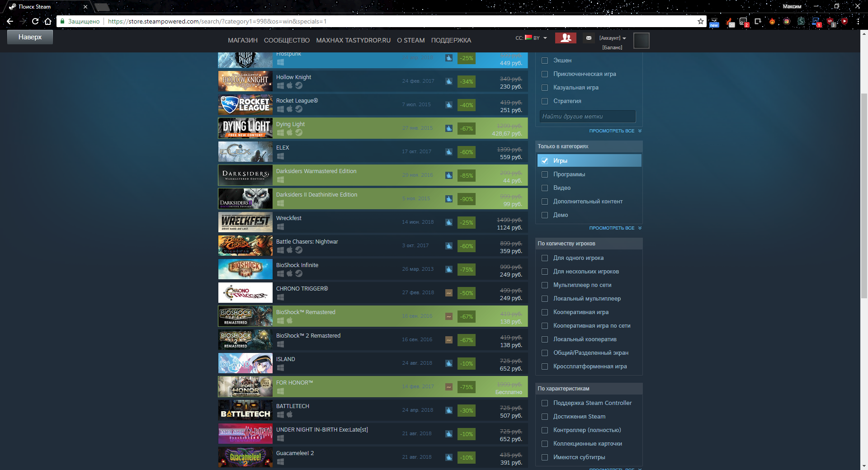868x470 pixels.
Task: Click the SteamOS icon under Dying Light
Action: pos(299,132)
